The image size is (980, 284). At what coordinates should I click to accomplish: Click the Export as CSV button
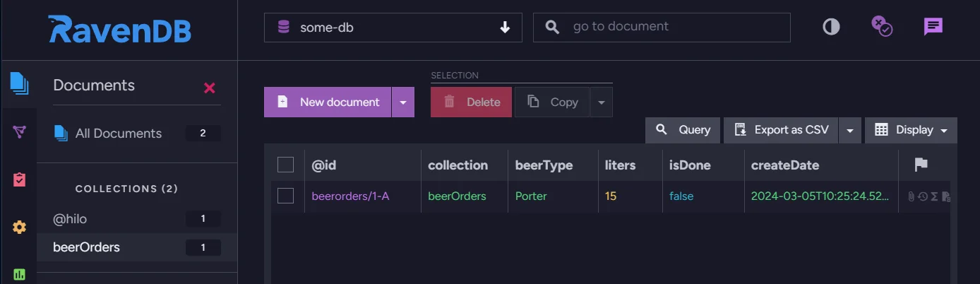click(x=782, y=130)
